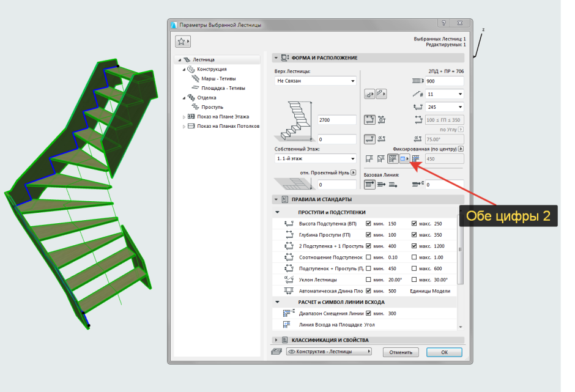Click the step start settings icon button
Image resolution: width=575 pixels, height=392 pixels.
[369, 94]
